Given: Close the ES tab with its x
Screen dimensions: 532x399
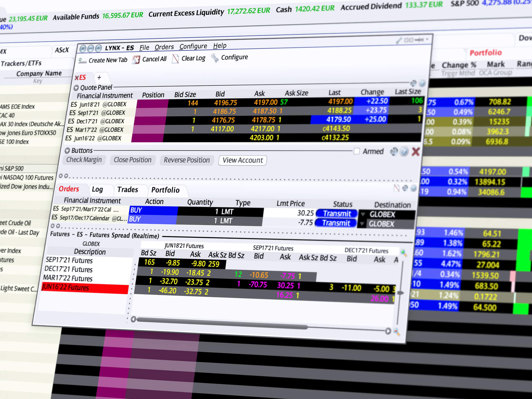Looking at the screenshot, I should (x=77, y=78).
